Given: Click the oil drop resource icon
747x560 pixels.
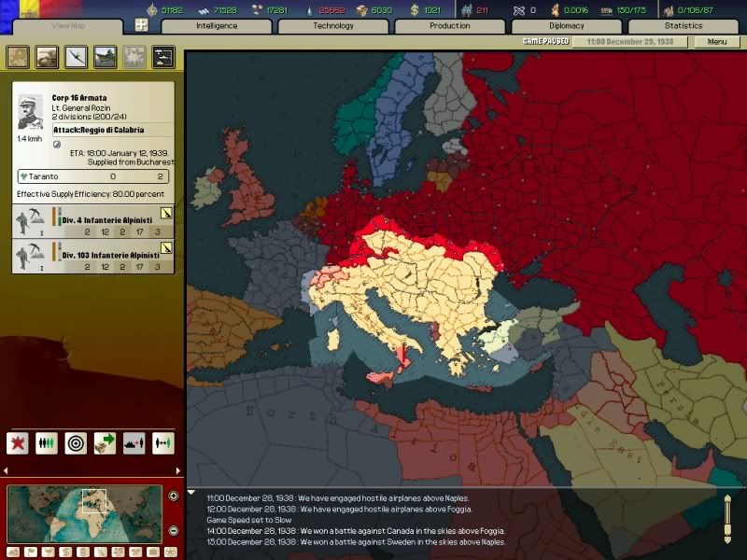Looking at the screenshot, I should [310, 10].
